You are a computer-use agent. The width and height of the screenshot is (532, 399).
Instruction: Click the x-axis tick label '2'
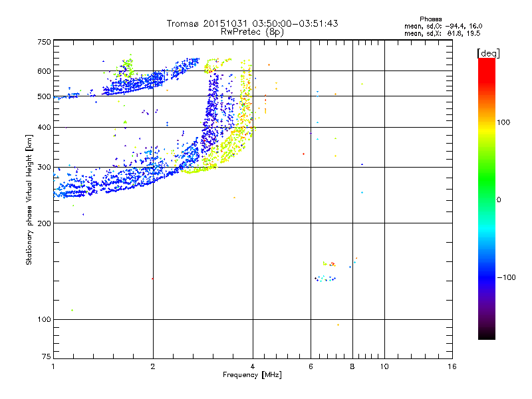pyautogui.click(x=153, y=366)
